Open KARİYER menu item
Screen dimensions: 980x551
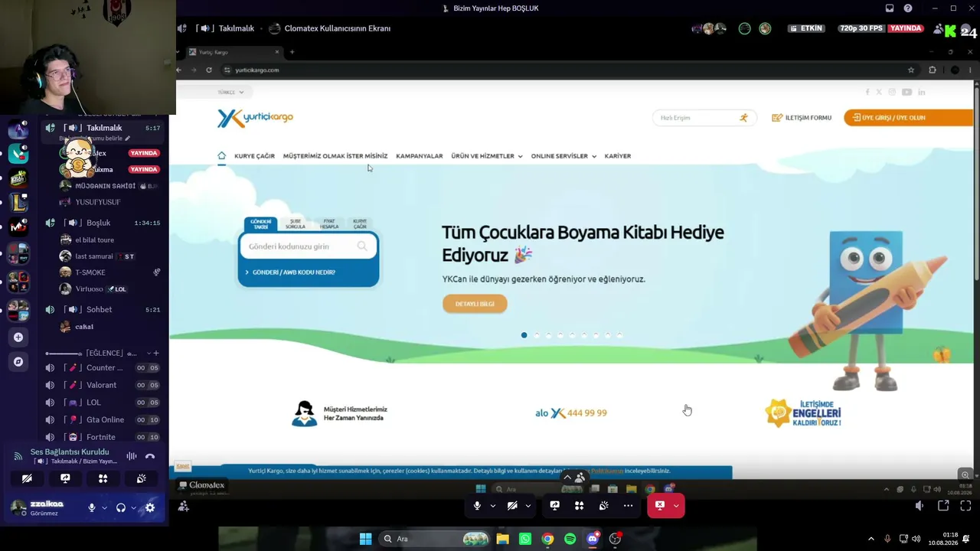tap(618, 156)
